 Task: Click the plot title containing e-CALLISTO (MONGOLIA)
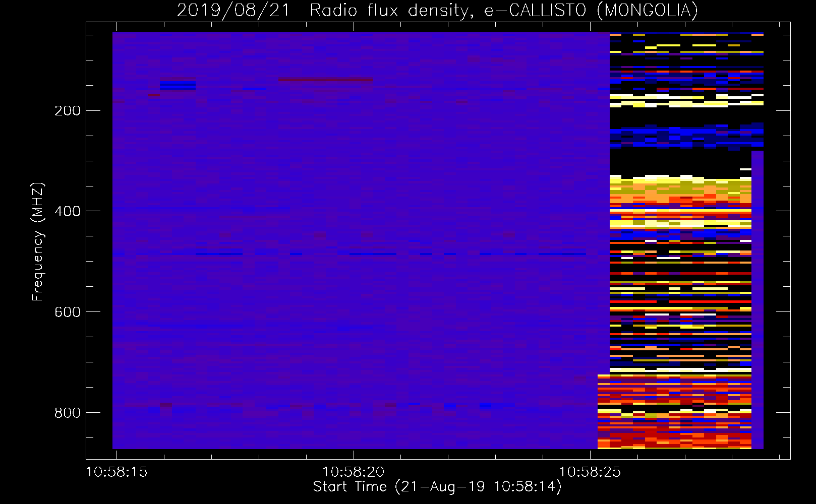coord(437,10)
